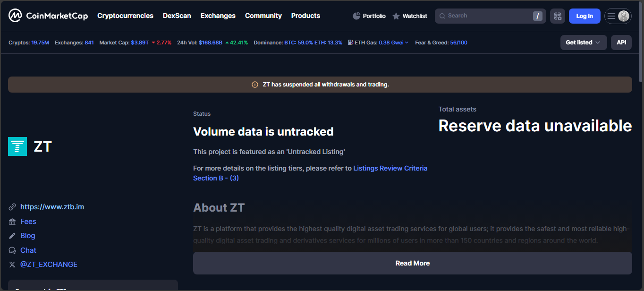Screen dimensions: 644x291
Task: Click the ZT exchange logo
Action: click(x=17, y=146)
